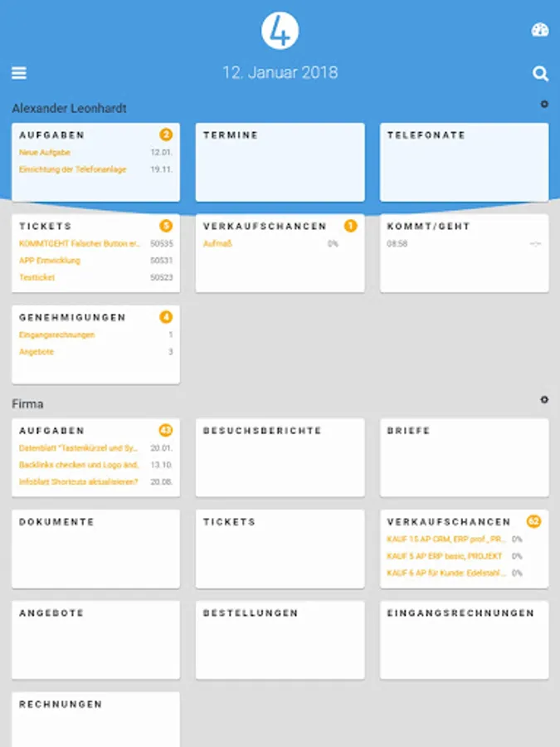Click due date 19.11.

(x=162, y=169)
